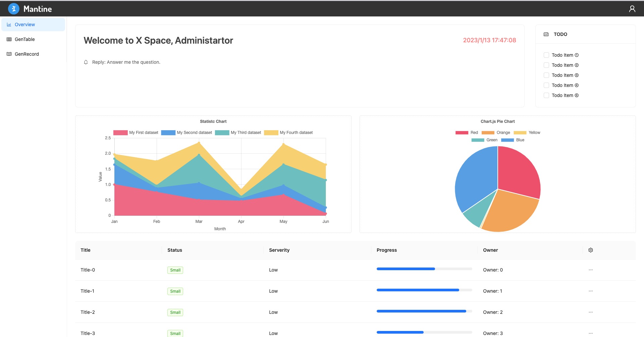Toggle Green legend in pie chart
644x337 pixels.
tap(484, 140)
